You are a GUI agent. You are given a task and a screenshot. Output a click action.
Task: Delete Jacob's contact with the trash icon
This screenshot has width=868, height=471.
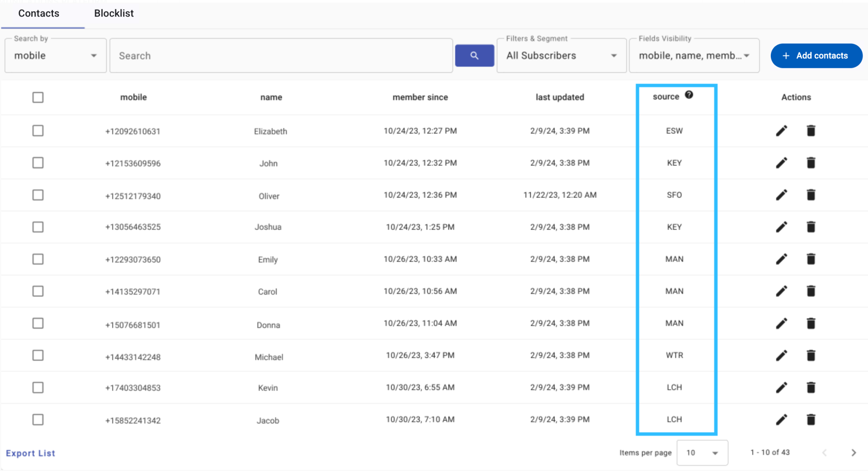811,419
